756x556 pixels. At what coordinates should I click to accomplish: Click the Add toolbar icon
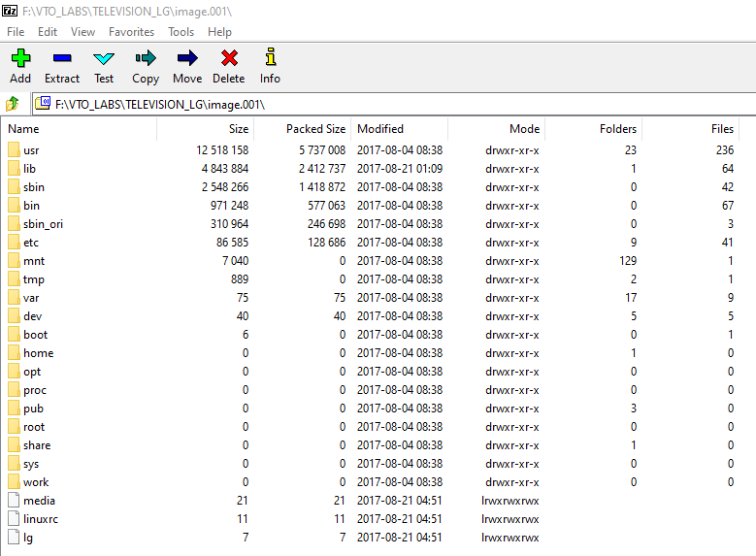(x=20, y=59)
